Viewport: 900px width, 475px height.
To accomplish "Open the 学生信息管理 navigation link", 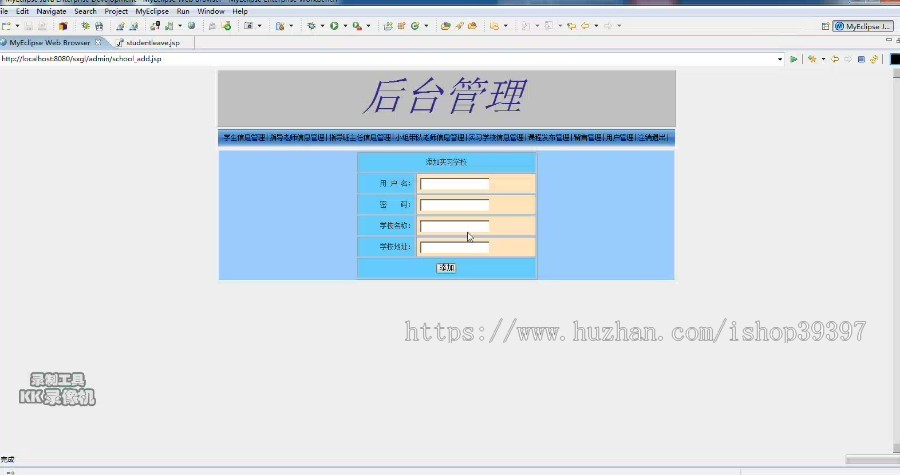I will coord(244,138).
